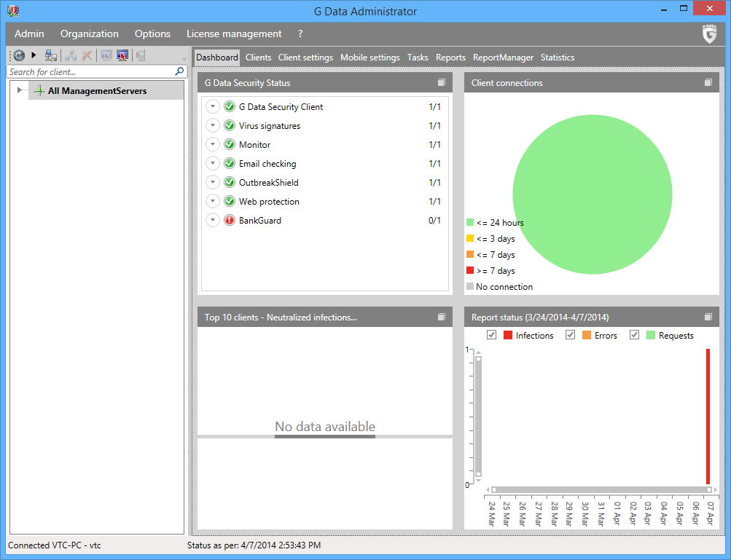Switch to the Client settings tab
Viewport: 731px width, 560px height.
[x=305, y=58]
